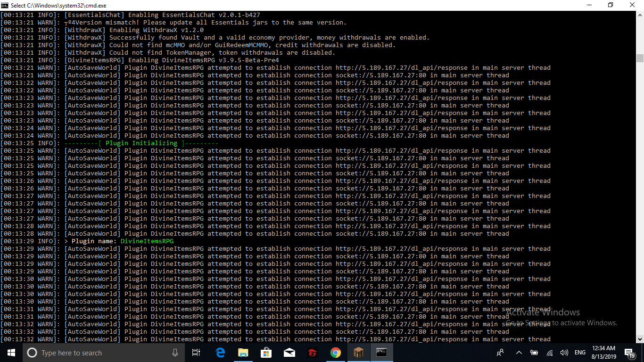Image resolution: width=644 pixels, height=362 pixels.
Task: Click the 'Successfully found Vault' log line
Action: [215, 38]
